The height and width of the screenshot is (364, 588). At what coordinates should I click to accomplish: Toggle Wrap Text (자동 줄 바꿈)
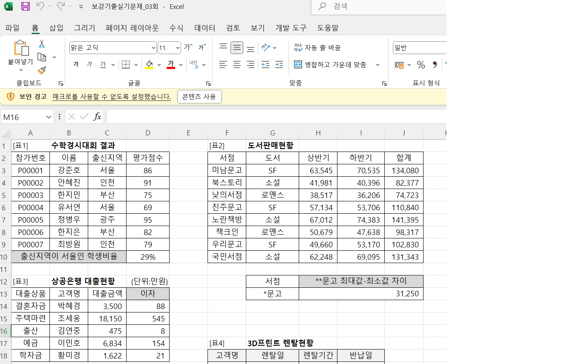[317, 48]
